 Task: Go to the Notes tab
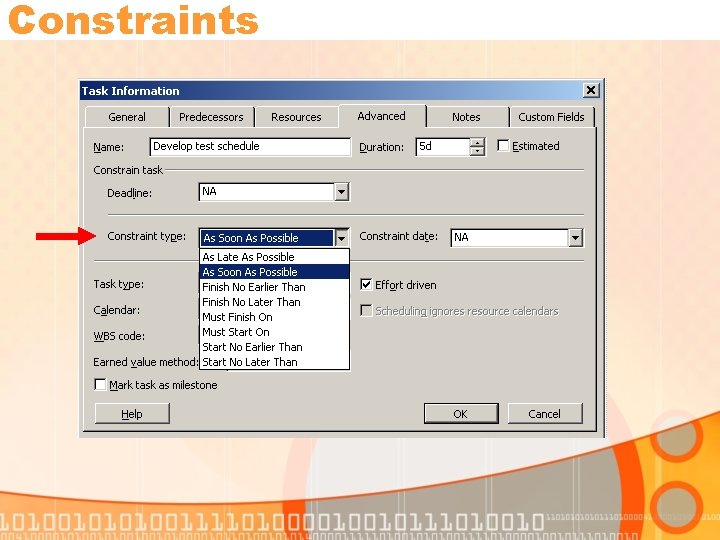pos(466,117)
